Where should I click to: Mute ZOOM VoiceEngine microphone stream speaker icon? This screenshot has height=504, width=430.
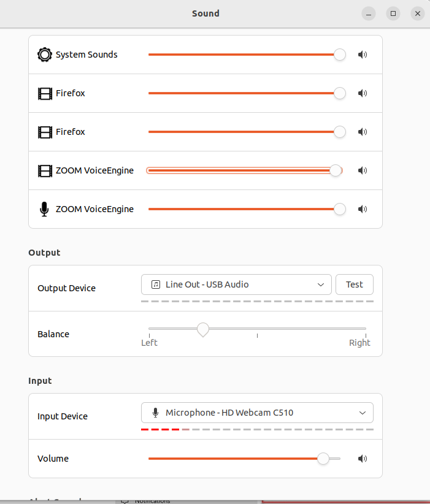point(363,209)
